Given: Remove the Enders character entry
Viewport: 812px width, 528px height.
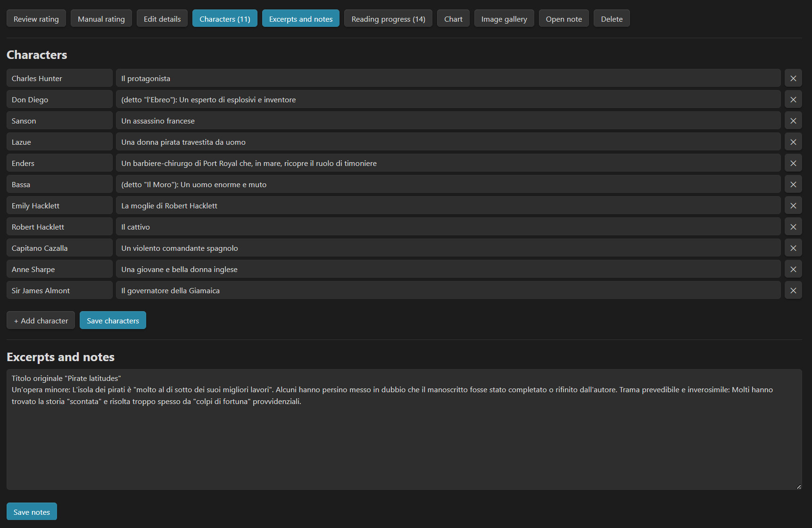Looking at the screenshot, I should [x=793, y=163].
